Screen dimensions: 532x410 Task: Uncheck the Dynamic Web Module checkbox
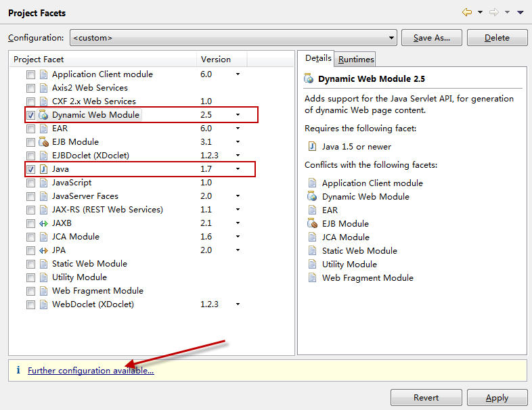click(30, 115)
